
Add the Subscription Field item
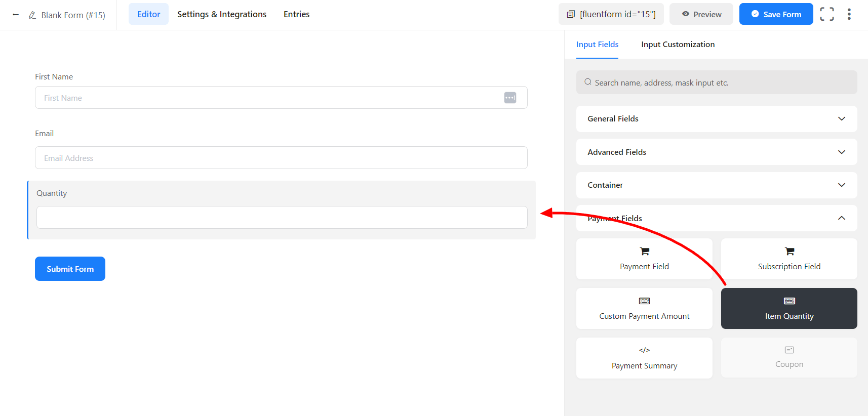pos(788,259)
